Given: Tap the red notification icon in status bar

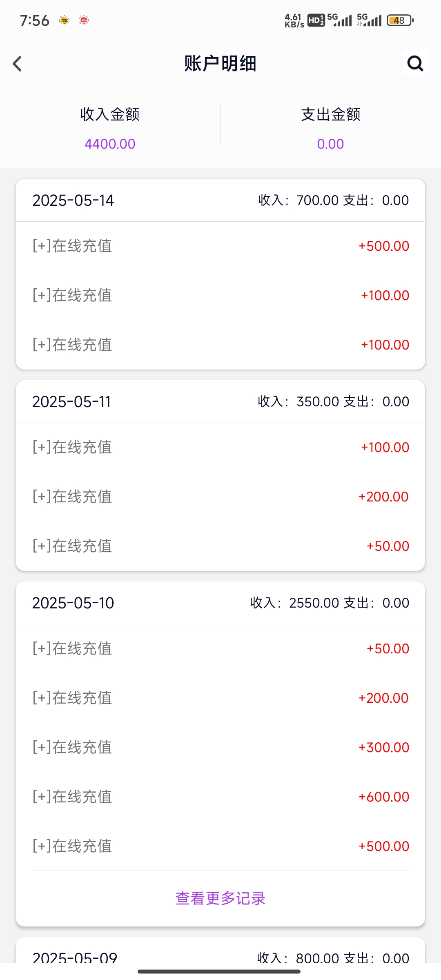Looking at the screenshot, I should [x=84, y=20].
